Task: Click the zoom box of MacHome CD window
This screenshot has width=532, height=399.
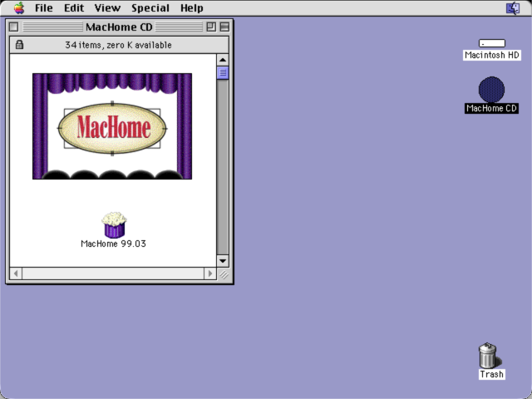Action: pos(211,27)
